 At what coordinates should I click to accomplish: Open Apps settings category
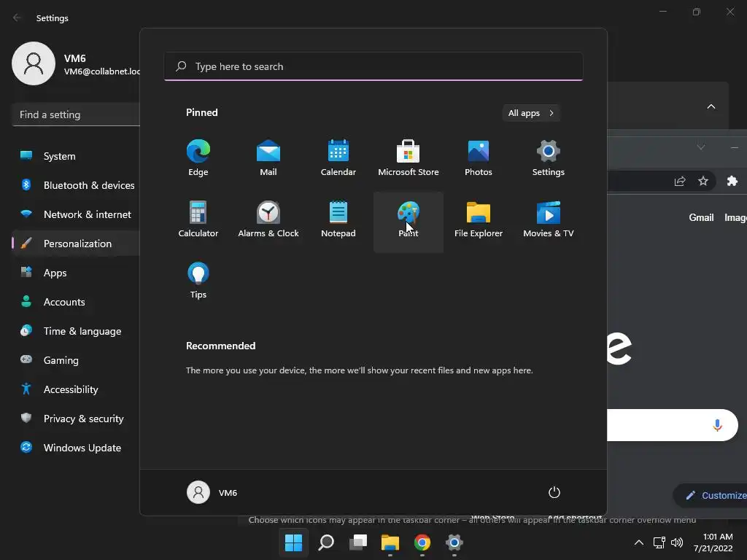(x=76, y=273)
